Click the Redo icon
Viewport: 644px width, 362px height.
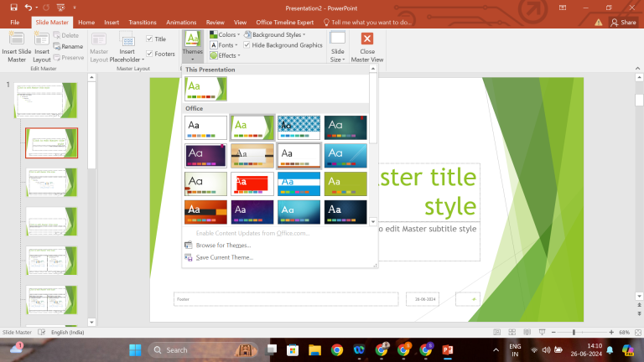pyautogui.click(x=46, y=8)
